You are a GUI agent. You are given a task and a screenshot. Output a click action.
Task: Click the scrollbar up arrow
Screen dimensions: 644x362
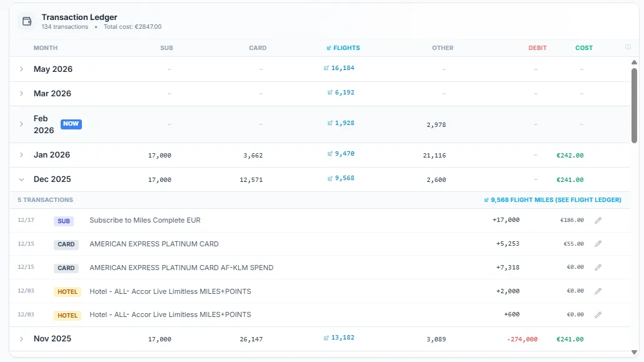(635, 62)
